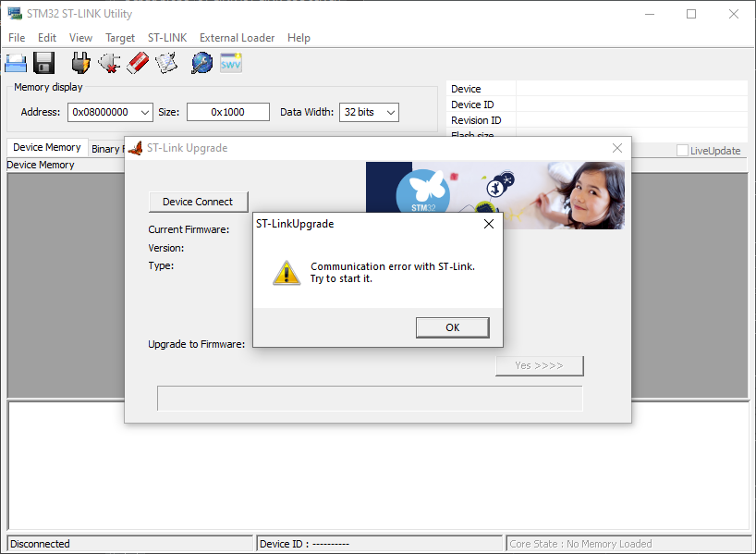Close the ST-Link Upgrade window

pyautogui.click(x=617, y=148)
